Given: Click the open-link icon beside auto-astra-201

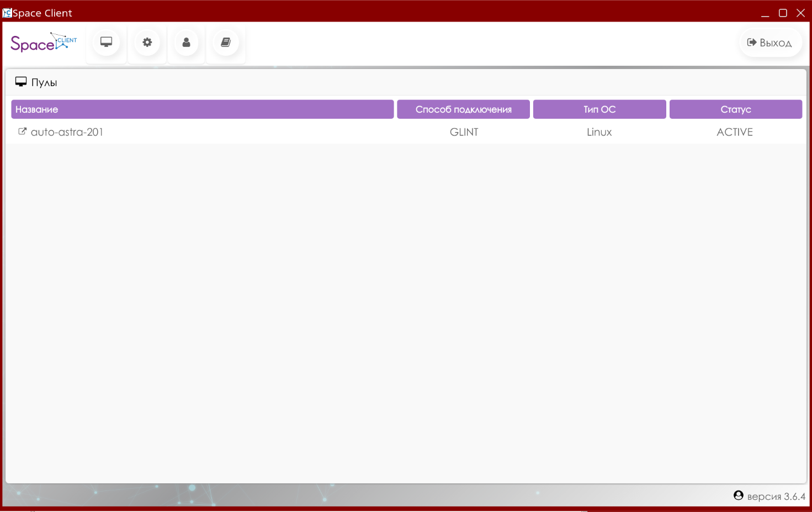Looking at the screenshot, I should click(22, 131).
